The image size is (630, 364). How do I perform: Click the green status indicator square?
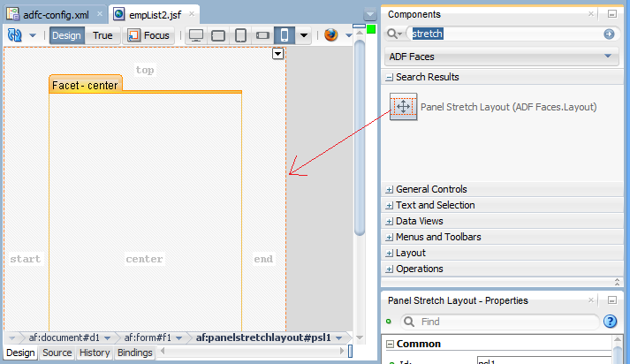click(x=371, y=29)
